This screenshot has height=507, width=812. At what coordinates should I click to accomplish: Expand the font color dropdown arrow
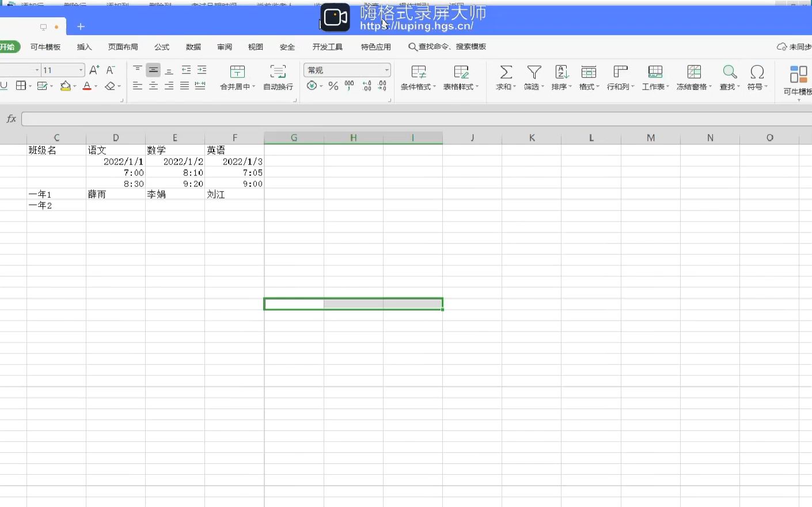pos(96,86)
